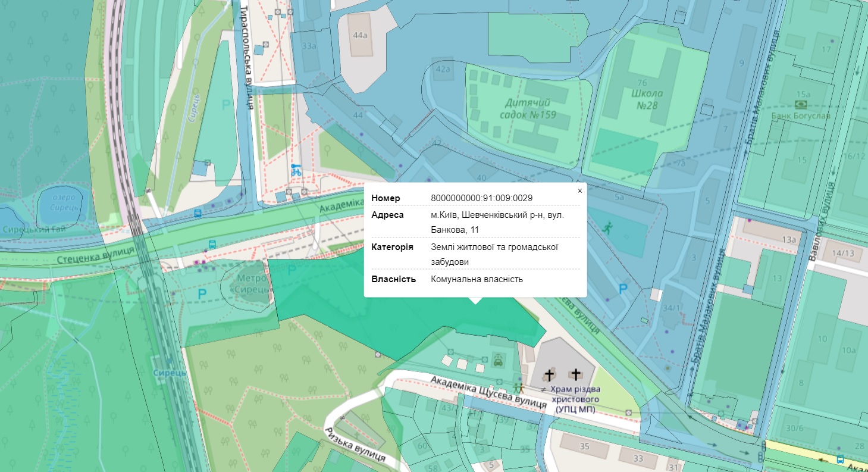Select the green running track icon

coord(606,227)
